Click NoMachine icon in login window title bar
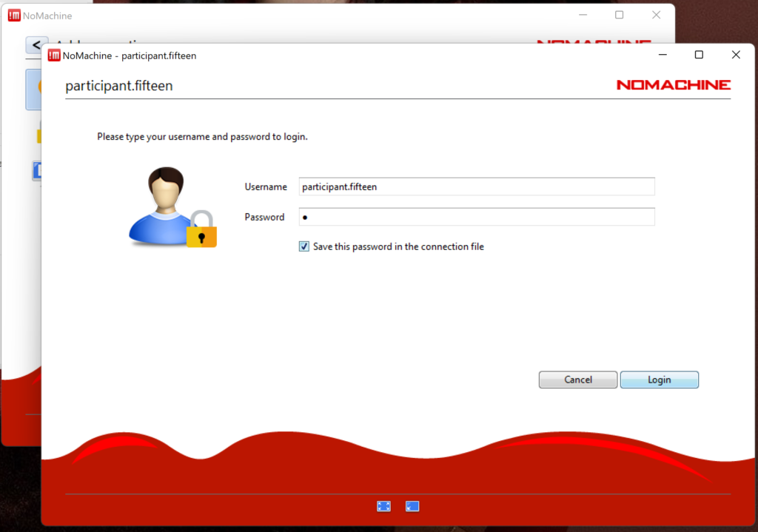The height and width of the screenshot is (532, 758). tap(54, 55)
